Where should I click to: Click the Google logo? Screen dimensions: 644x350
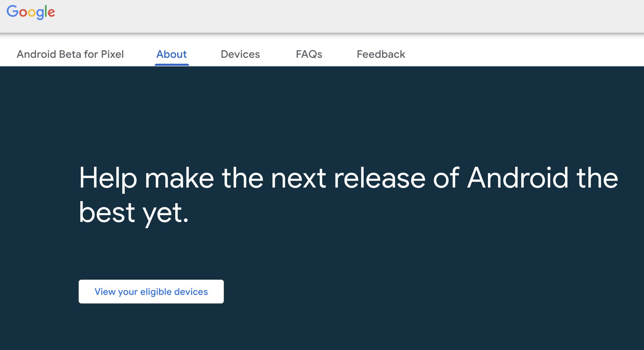[x=31, y=12]
